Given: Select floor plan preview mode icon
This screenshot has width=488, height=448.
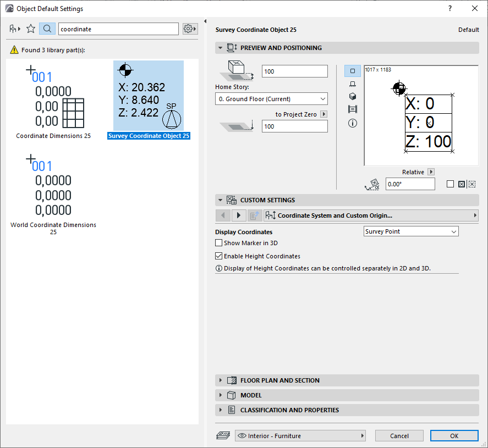Looking at the screenshot, I should pos(353,84).
